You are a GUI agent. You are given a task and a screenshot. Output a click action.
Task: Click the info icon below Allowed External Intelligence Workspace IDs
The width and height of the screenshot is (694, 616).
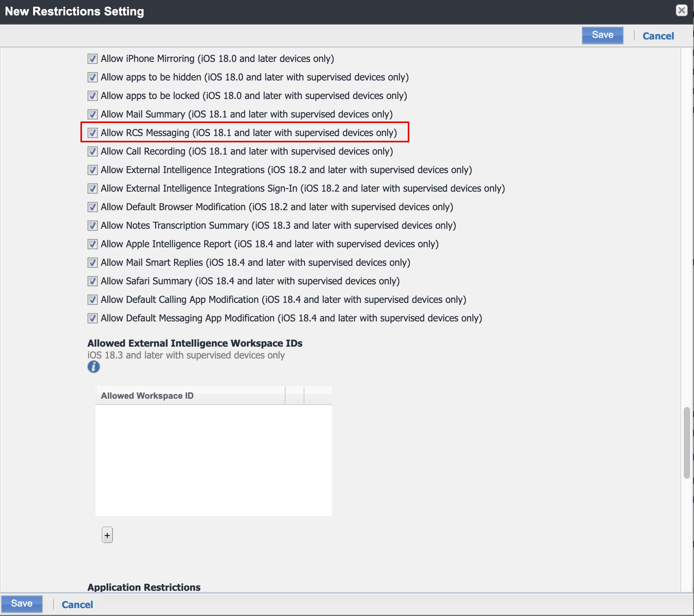pyautogui.click(x=93, y=367)
